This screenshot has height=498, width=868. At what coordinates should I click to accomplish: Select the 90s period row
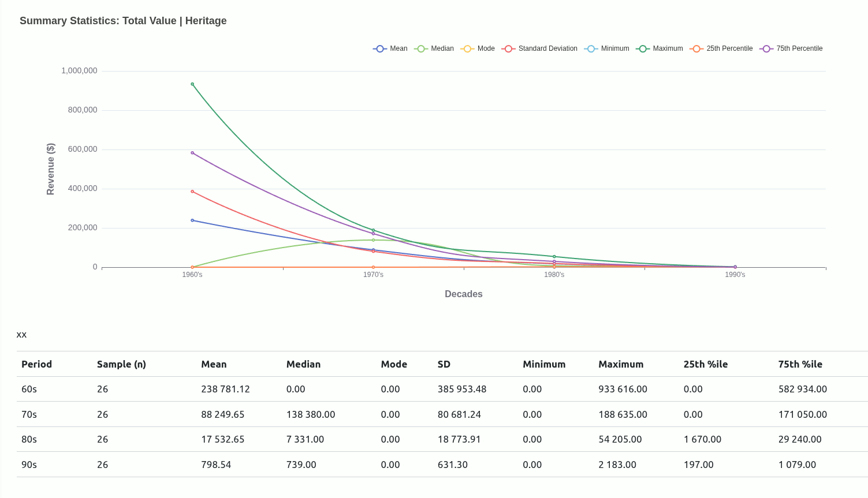pos(29,465)
